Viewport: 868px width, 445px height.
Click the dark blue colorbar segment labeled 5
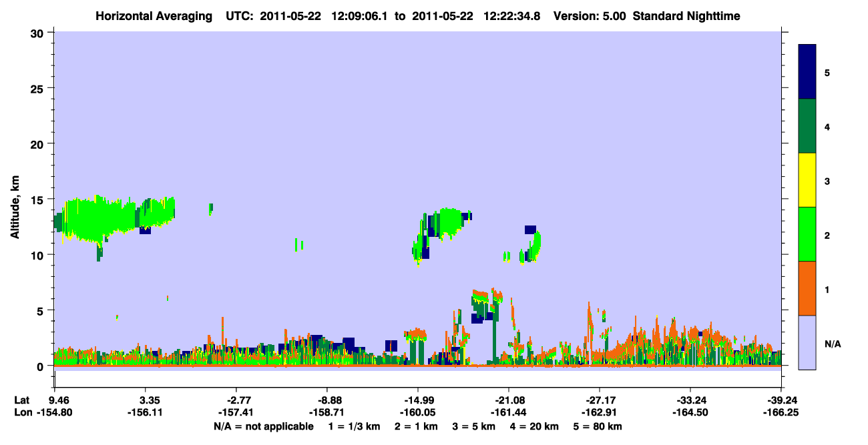point(807,72)
